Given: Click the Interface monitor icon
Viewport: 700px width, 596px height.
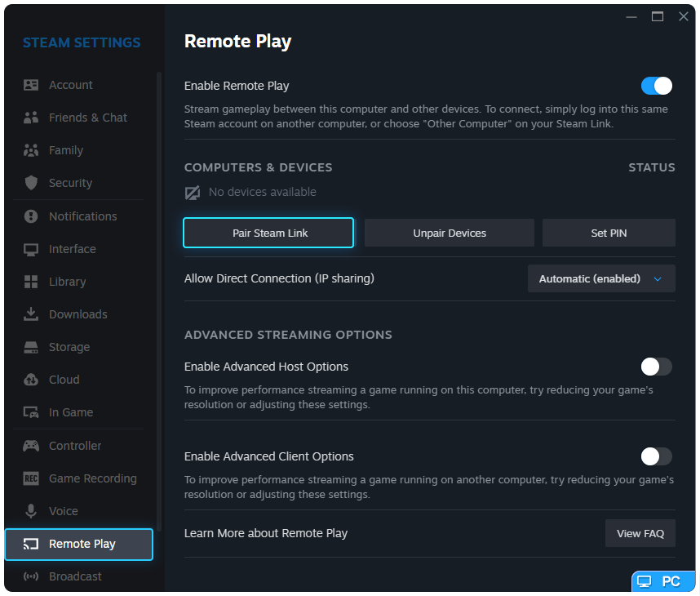Looking at the screenshot, I should pos(31,249).
